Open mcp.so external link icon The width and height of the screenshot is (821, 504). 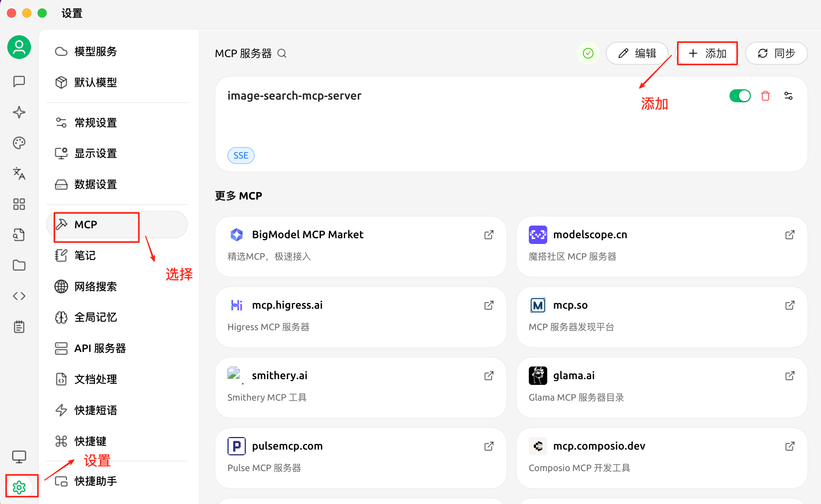tap(790, 305)
